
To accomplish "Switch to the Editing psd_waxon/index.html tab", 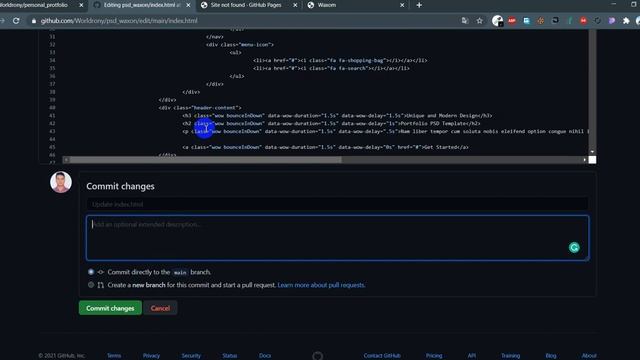I will [x=142, y=5].
